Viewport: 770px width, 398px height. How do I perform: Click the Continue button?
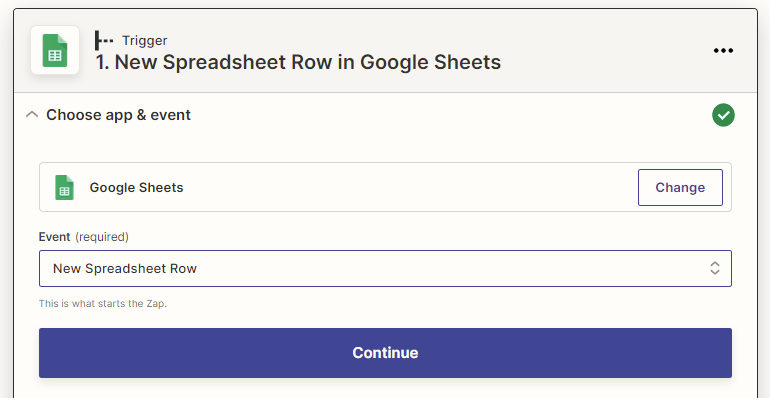385,353
